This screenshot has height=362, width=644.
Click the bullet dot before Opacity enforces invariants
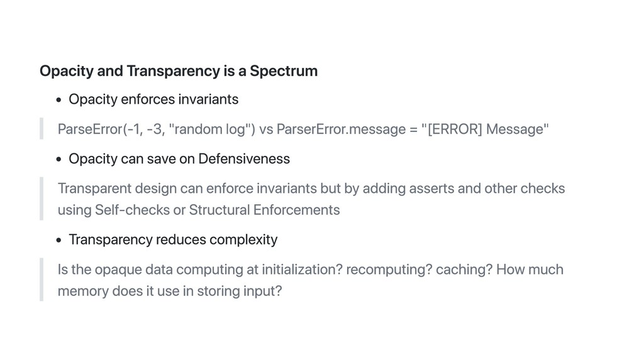click(58, 100)
